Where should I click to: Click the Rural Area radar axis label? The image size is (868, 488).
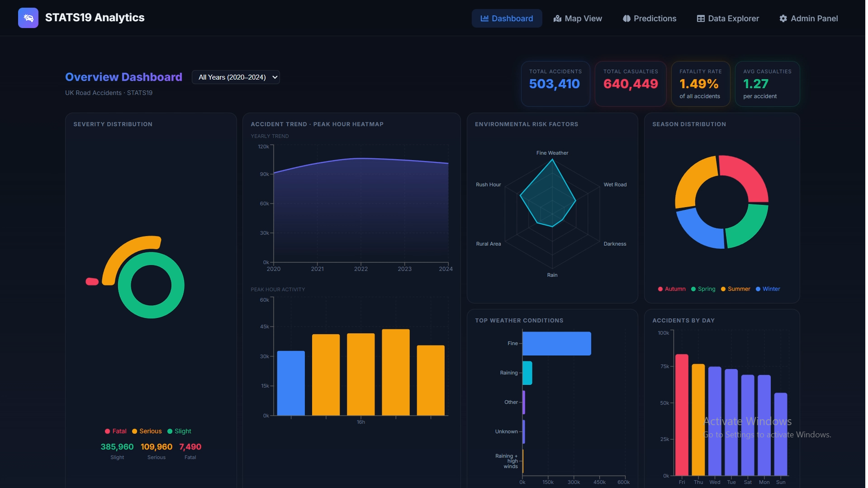pyautogui.click(x=489, y=244)
